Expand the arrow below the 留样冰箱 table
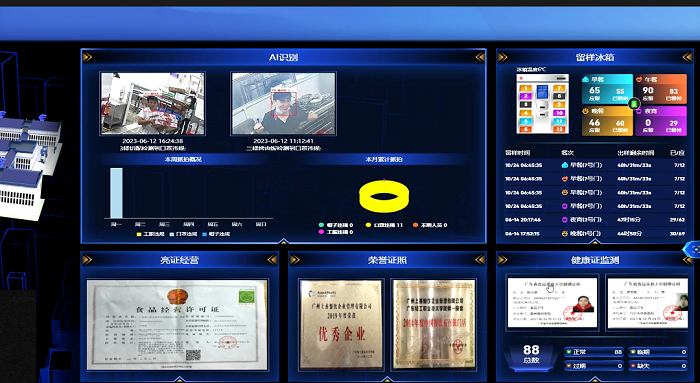This screenshot has height=383, width=700. click(x=594, y=241)
